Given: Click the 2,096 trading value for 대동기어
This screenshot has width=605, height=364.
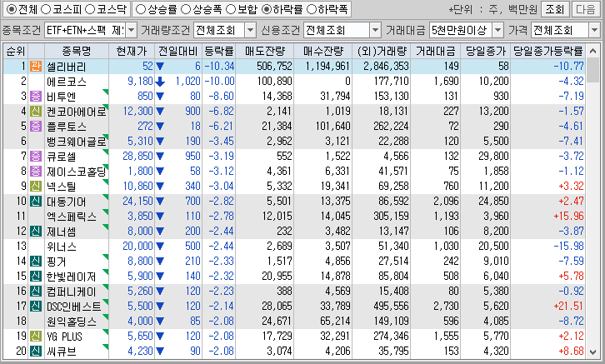Looking at the screenshot, I should click(446, 201).
